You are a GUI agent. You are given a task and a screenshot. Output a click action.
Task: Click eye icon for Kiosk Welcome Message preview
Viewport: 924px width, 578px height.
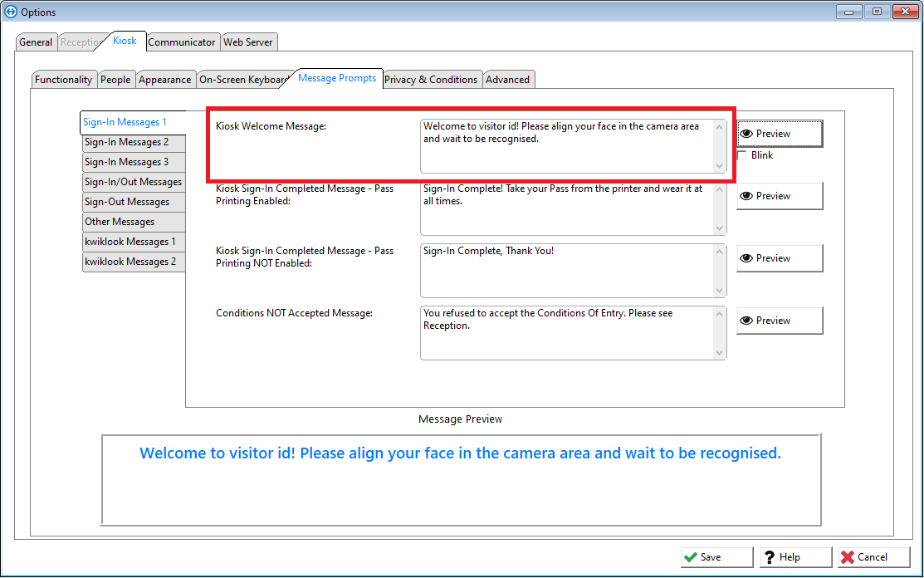[x=746, y=134]
